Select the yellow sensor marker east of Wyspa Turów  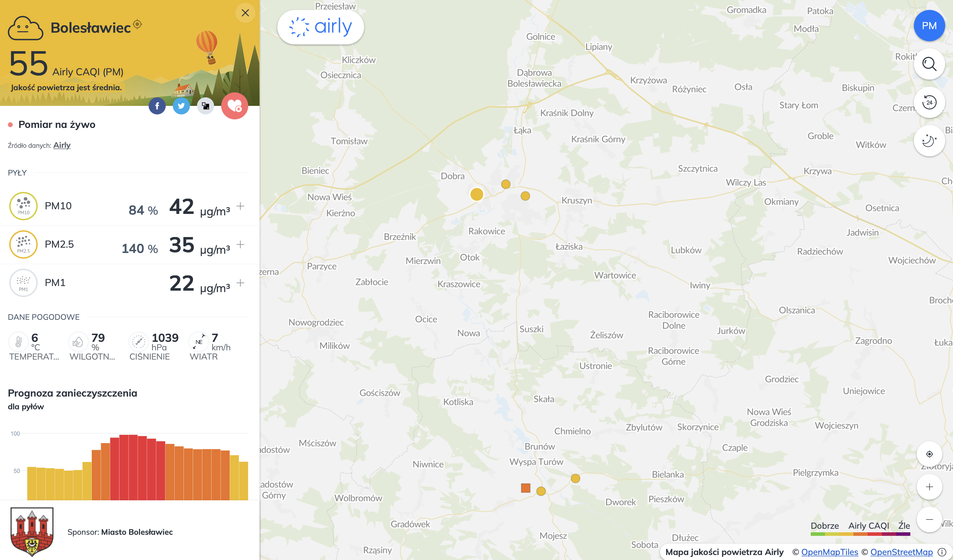click(575, 478)
